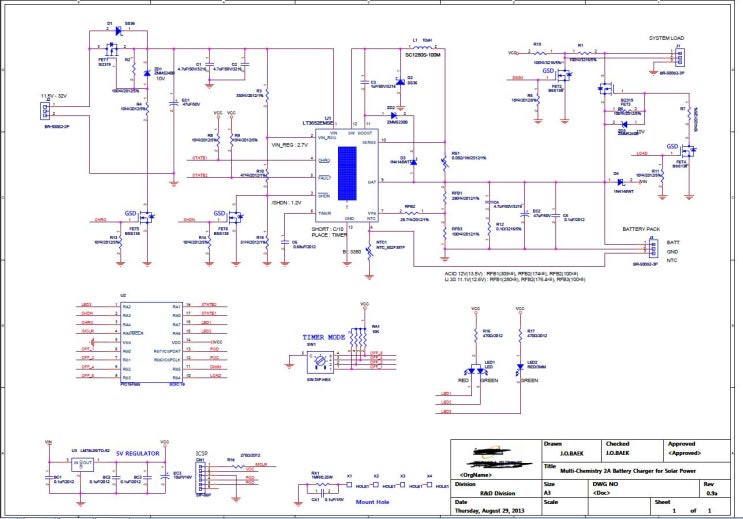Click the TIMER MODE label
Viewport: 743px width, 519px height.
tap(324, 337)
